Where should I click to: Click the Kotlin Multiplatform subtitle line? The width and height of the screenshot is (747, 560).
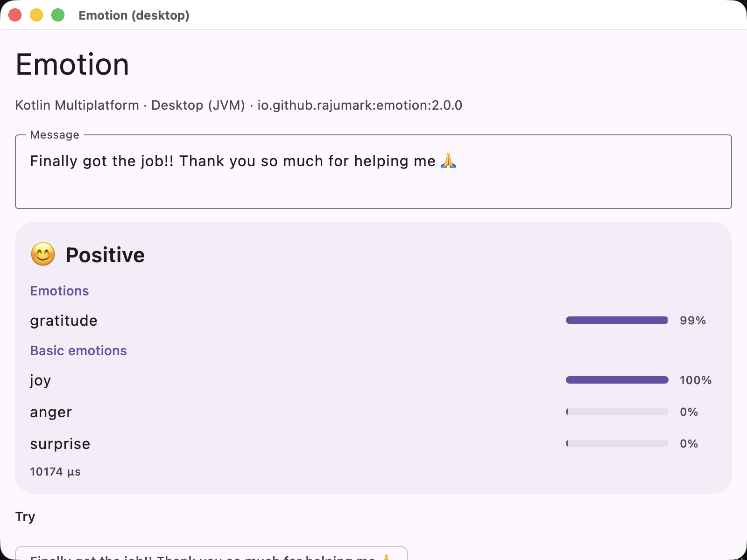239,105
